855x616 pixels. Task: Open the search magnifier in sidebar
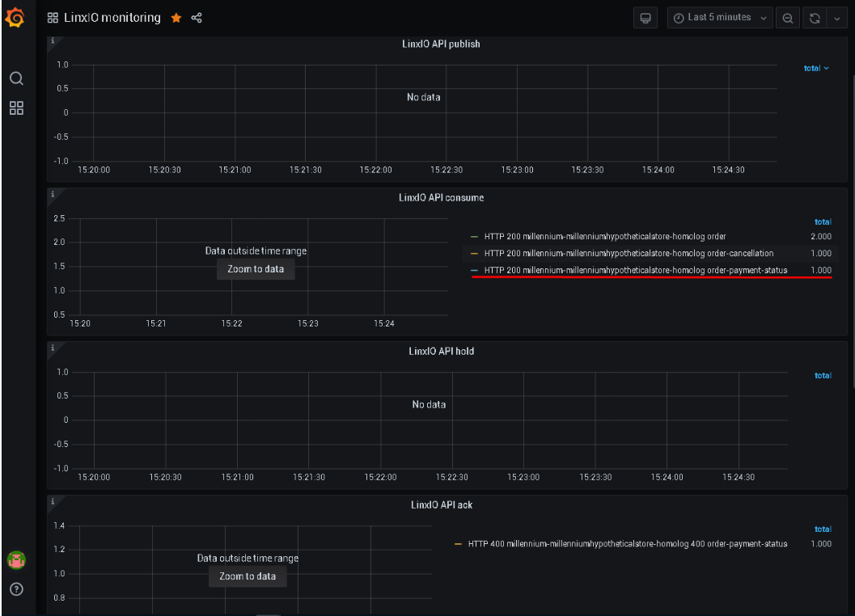click(16, 78)
